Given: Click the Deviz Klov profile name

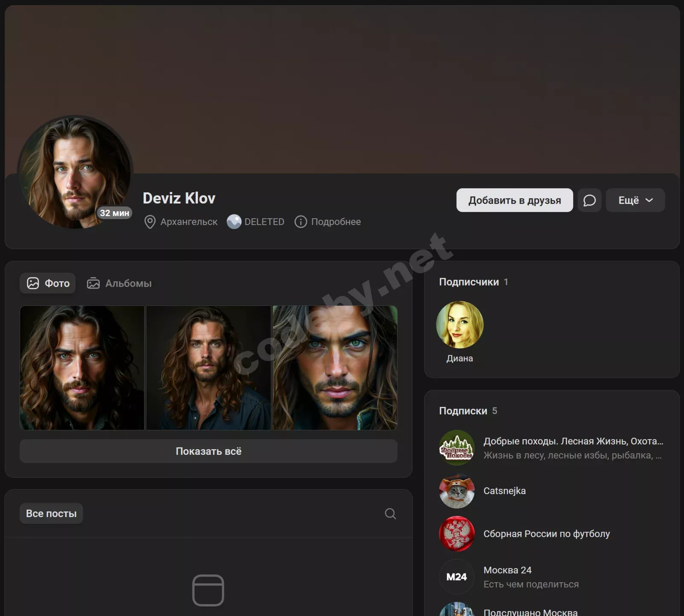Looking at the screenshot, I should [179, 198].
